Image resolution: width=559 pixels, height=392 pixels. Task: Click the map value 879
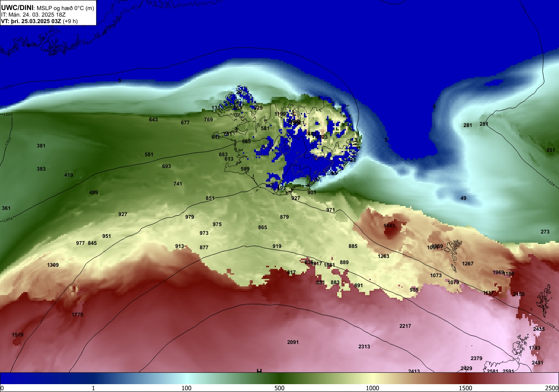coord(284,217)
